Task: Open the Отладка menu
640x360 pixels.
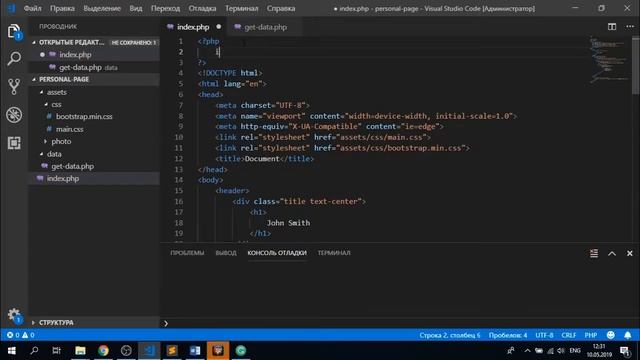Action: click(x=202, y=8)
